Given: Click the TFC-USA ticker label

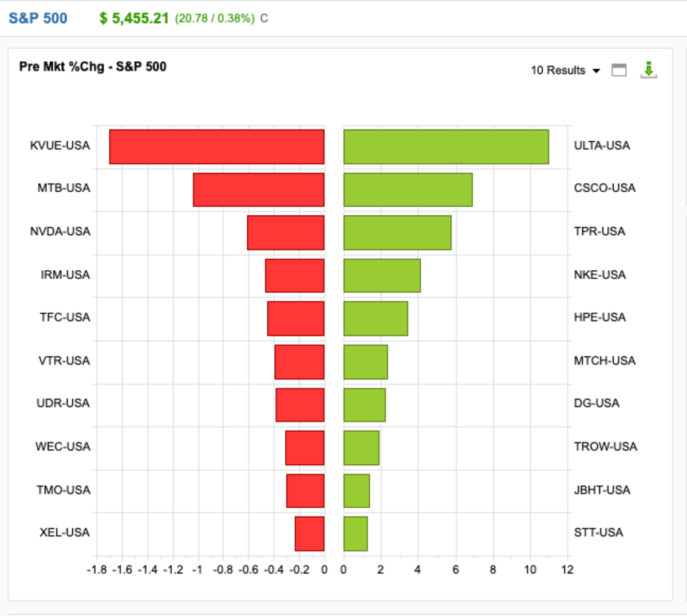Looking at the screenshot, I should tap(65, 317).
